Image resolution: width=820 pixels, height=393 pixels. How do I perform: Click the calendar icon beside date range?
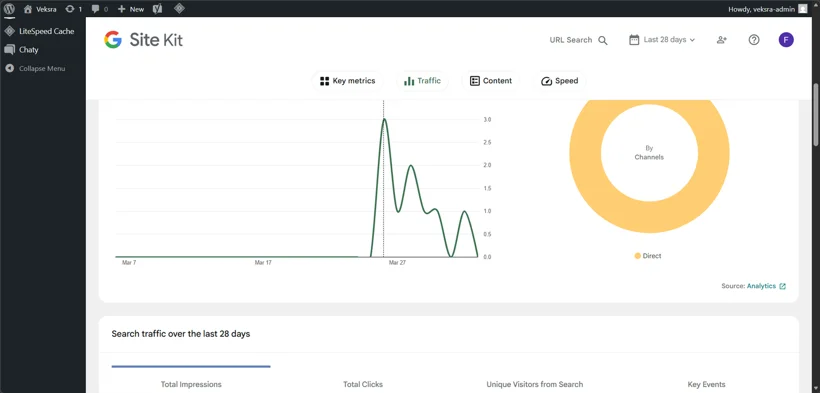click(x=634, y=40)
